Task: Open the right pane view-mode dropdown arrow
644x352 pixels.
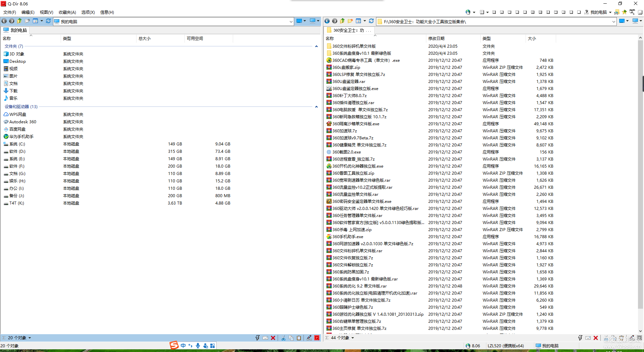Action: point(365,21)
